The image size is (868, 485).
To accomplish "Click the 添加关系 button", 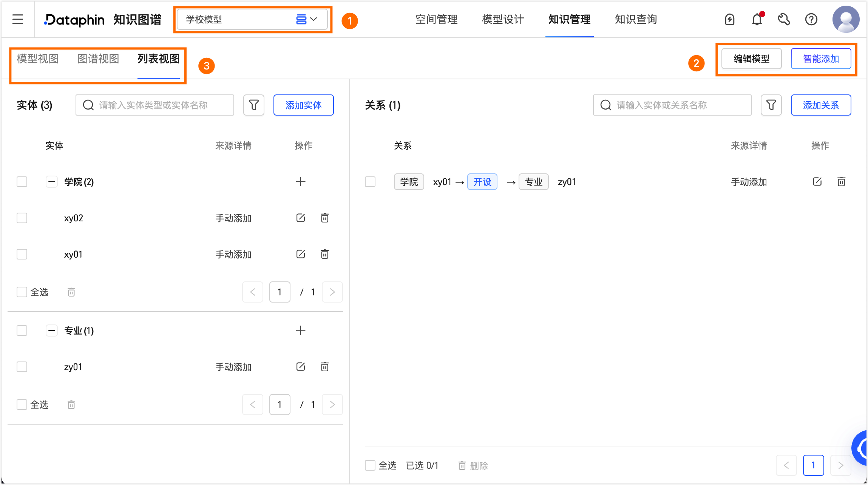I will [x=821, y=105].
